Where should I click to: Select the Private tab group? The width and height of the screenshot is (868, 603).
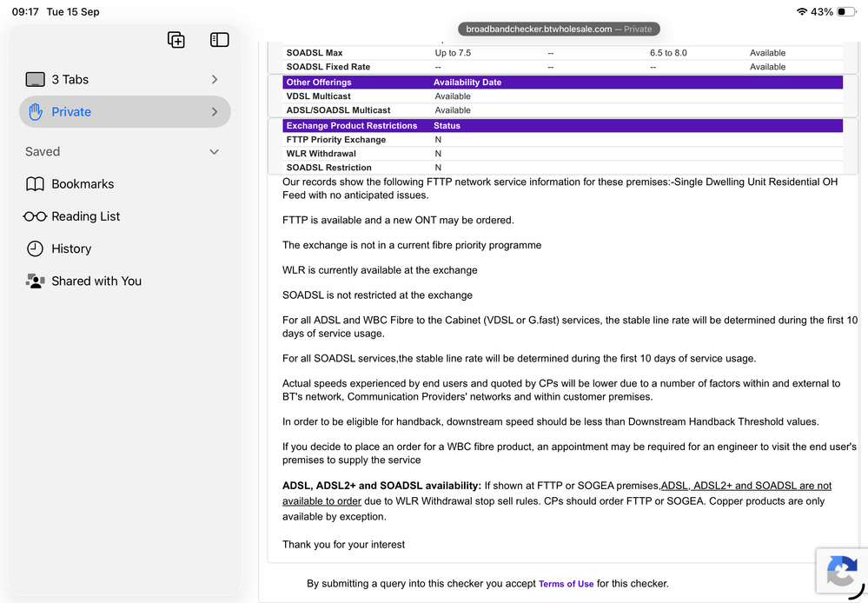[x=125, y=112]
